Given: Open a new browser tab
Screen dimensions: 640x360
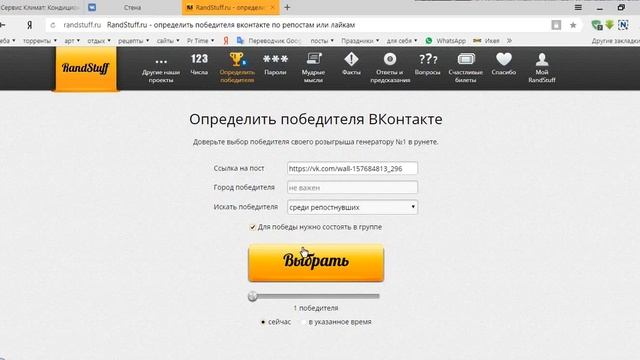Looking at the screenshot, I should point(287,7).
